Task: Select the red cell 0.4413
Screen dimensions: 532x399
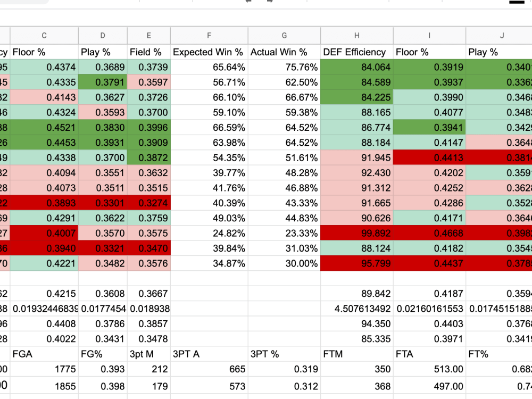Action: point(429,157)
